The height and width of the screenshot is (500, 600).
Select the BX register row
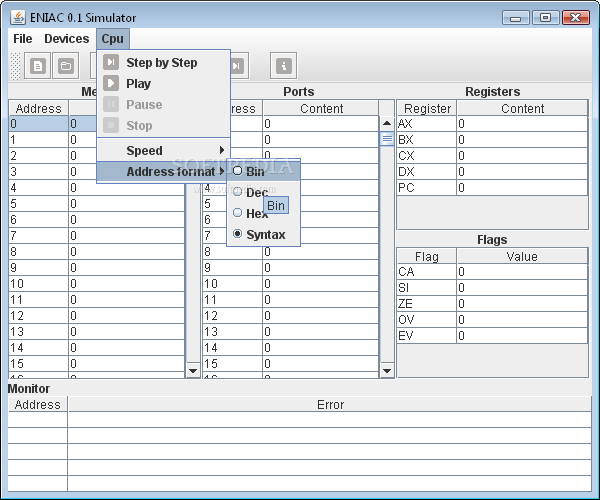point(492,140)
